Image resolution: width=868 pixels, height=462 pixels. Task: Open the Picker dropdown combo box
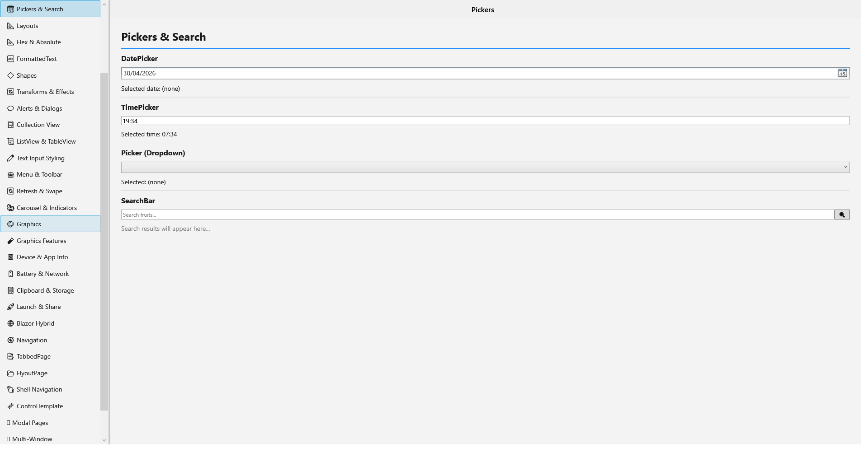tap(485, 167)
